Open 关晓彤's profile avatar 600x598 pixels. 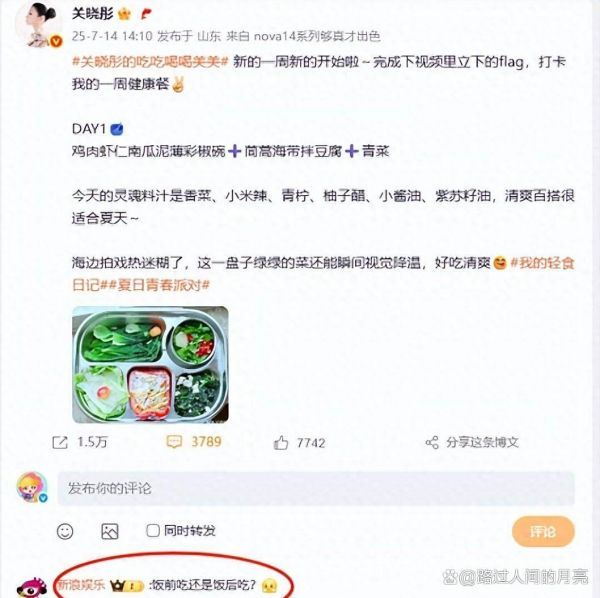pyautogui.click(x=39, y=25)
